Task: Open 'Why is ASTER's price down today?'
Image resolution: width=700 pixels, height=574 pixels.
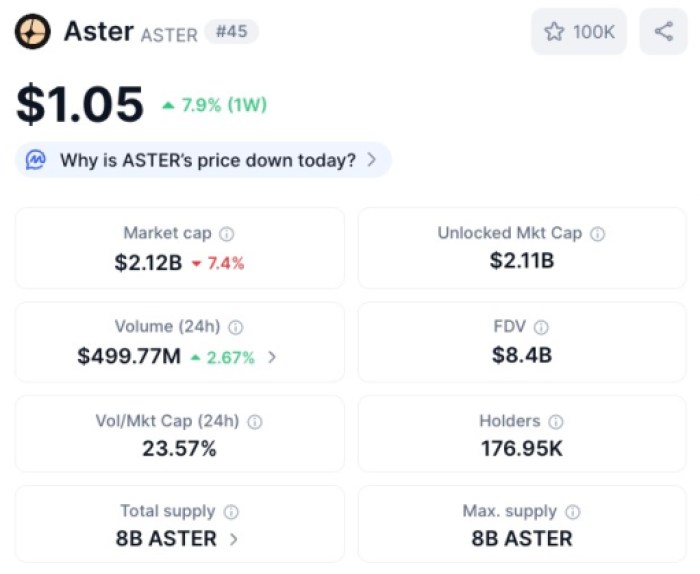Action: pos(208,160)
